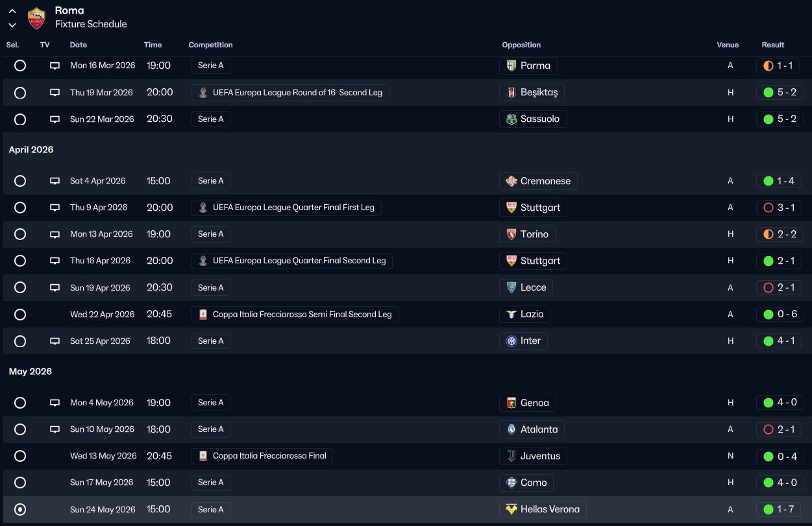812x526 pixels.
Task: Click the Europa League trophy icon for Beşiktaş match
Action: coord(203,93)
